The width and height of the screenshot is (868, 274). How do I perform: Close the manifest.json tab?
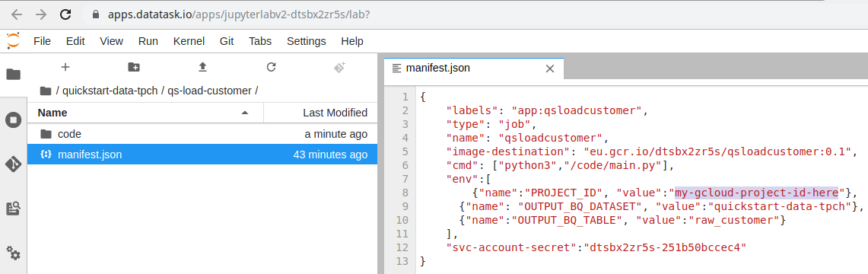[550, 68]
